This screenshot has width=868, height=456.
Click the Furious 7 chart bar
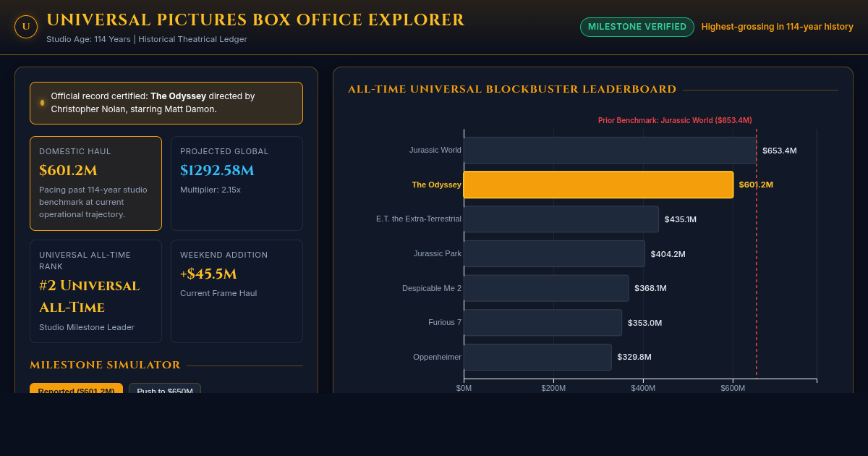point(542,323)
